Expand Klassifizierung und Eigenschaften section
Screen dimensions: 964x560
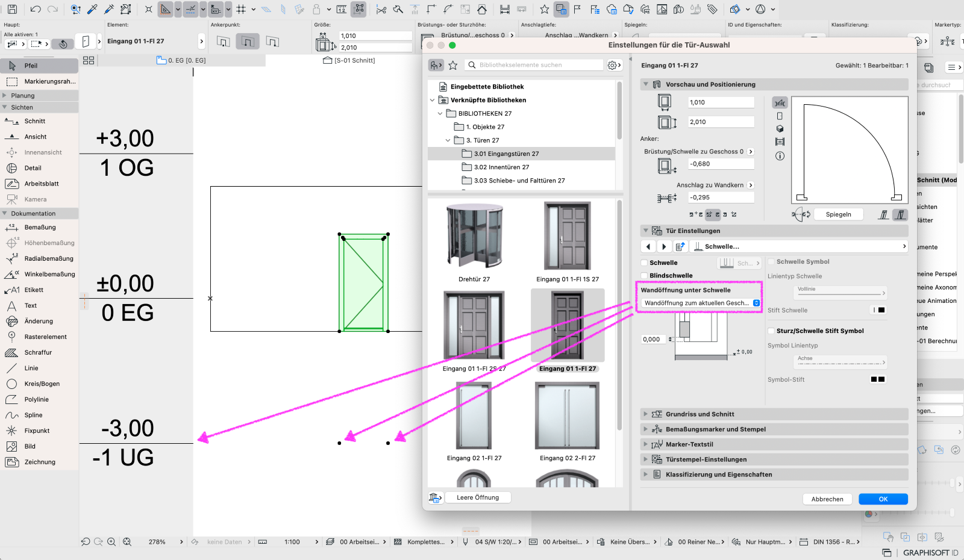[646, 474]
